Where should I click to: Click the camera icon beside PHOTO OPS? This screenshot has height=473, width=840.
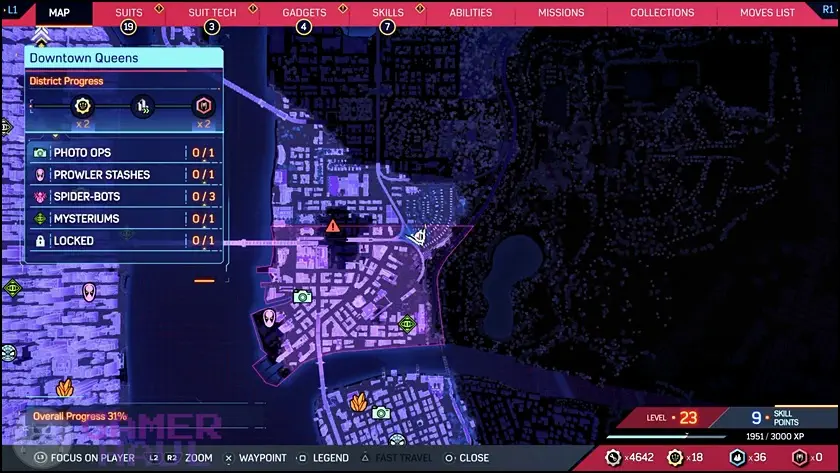[40, 153]
